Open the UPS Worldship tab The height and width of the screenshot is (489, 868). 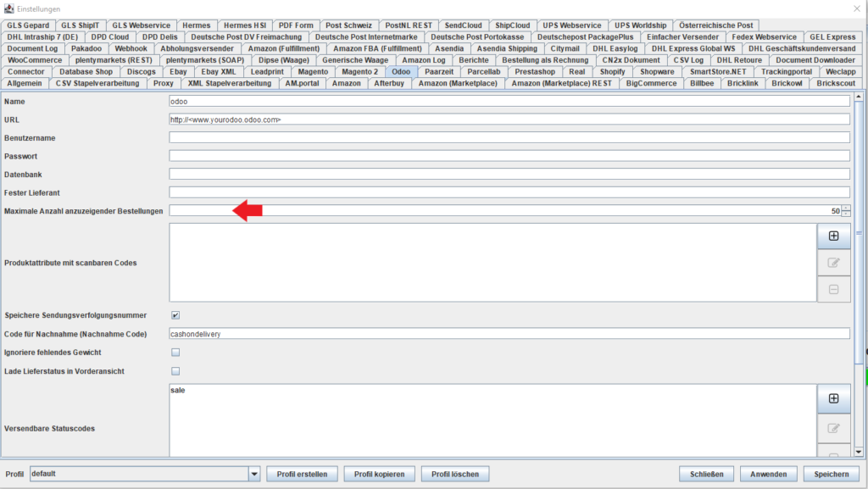pyautogui.click(x=641, y=25)
